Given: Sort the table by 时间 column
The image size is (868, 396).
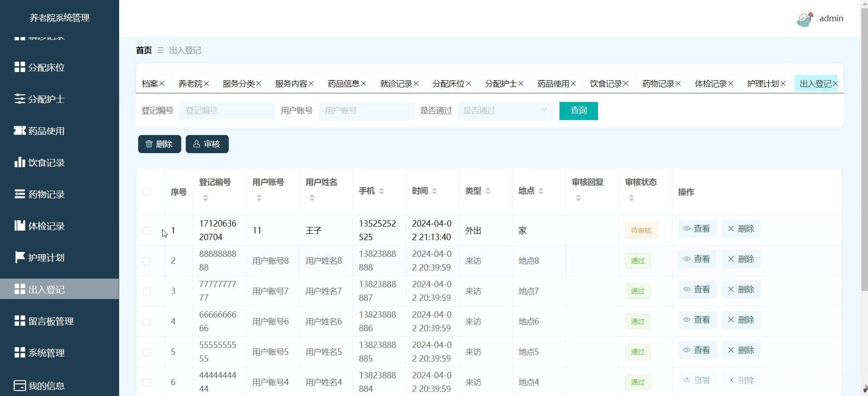Looking at the screenshot, I should click(434, 191).
